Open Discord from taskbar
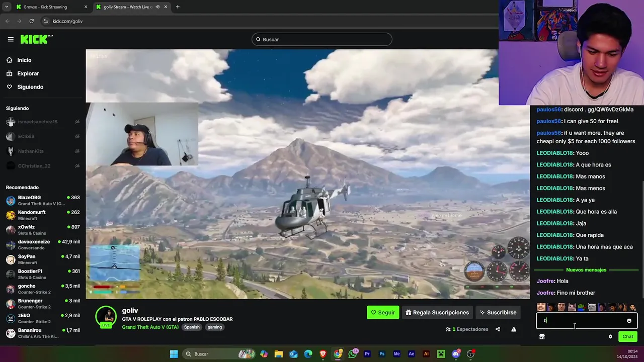644x362 pixels. (456, 354)
